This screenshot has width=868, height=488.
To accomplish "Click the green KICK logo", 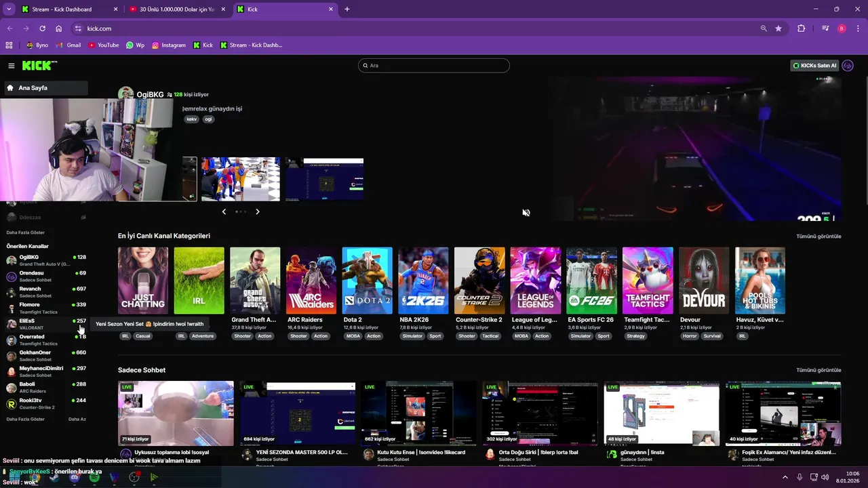I will pyautogui.click(x=39, y=66).
